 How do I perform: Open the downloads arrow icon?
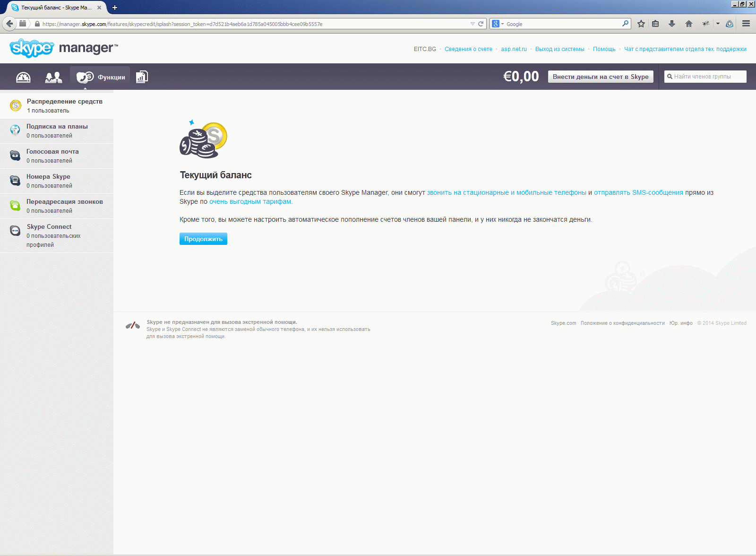[x=672, y=24]
